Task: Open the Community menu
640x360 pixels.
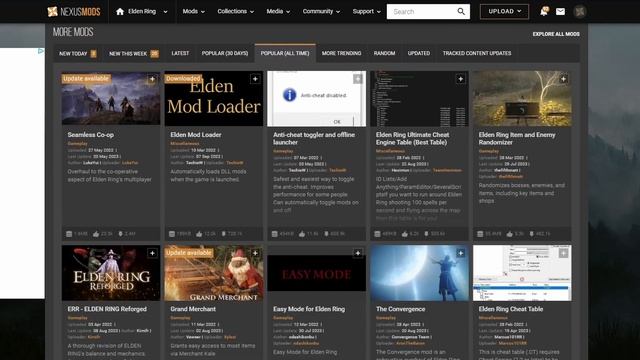Action: tap(321, 11)
